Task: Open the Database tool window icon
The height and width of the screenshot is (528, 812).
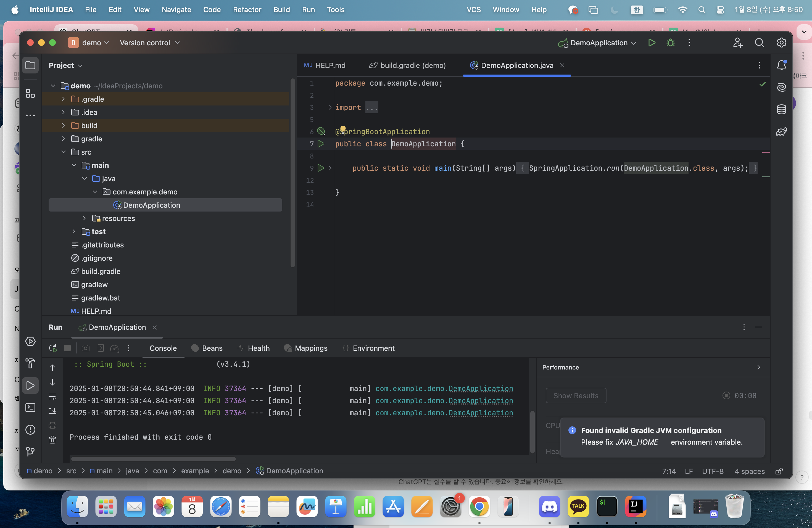Action: (781, 109)
